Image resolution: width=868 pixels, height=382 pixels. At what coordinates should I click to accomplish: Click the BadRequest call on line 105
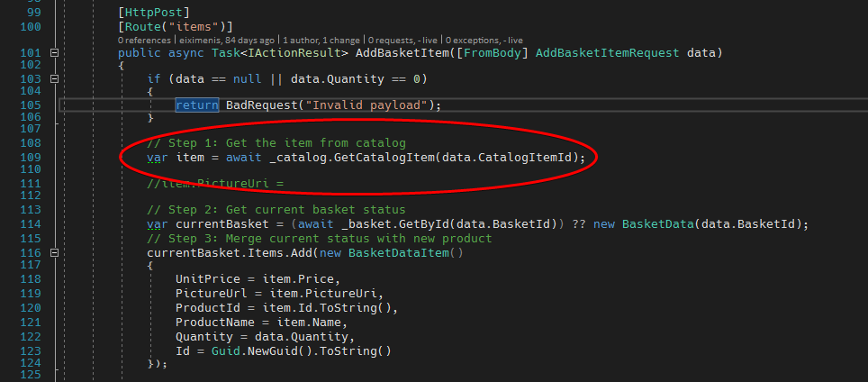click(262, 105)
